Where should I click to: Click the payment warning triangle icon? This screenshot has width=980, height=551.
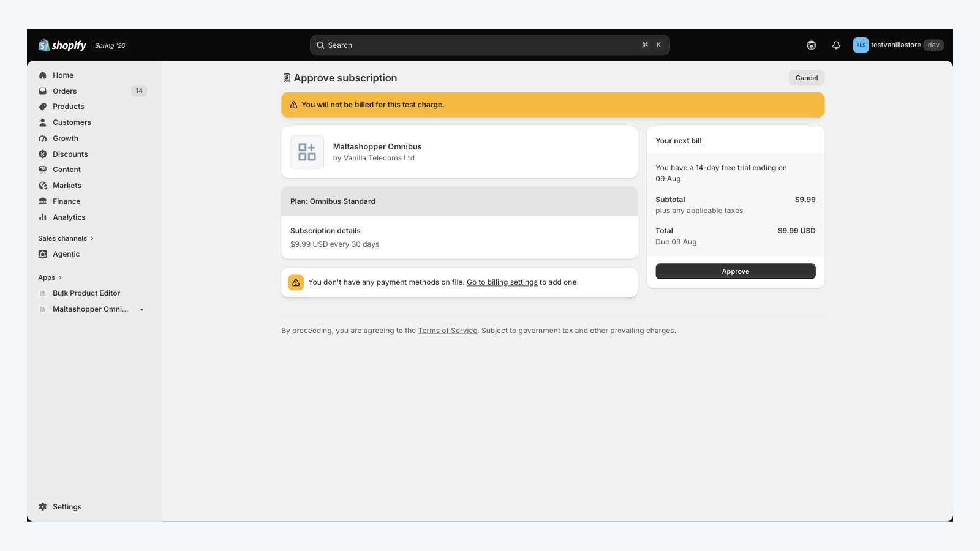[x=296, y=282]
